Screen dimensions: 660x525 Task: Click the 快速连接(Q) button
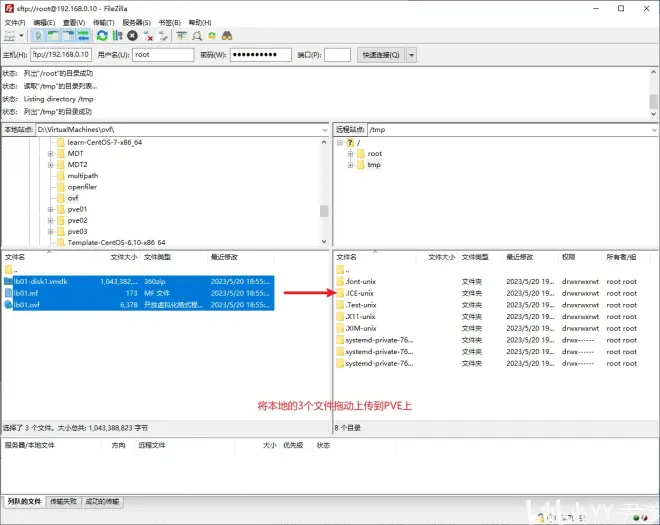[x=381, y=55]
